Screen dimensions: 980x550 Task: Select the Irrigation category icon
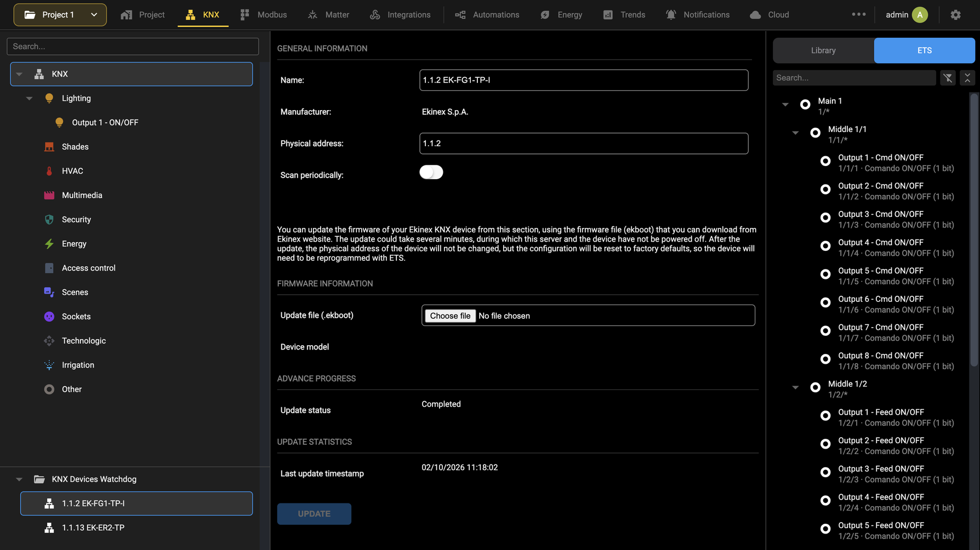coord(49,365)
